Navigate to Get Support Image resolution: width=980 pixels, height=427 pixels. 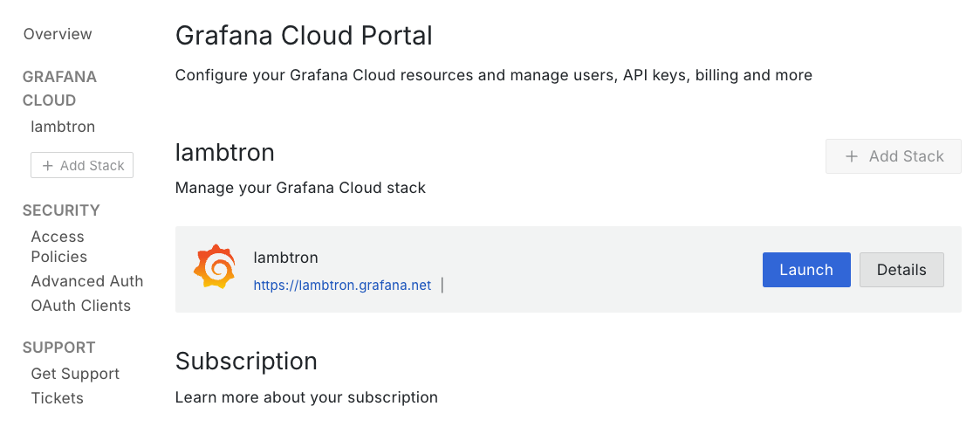75,374
